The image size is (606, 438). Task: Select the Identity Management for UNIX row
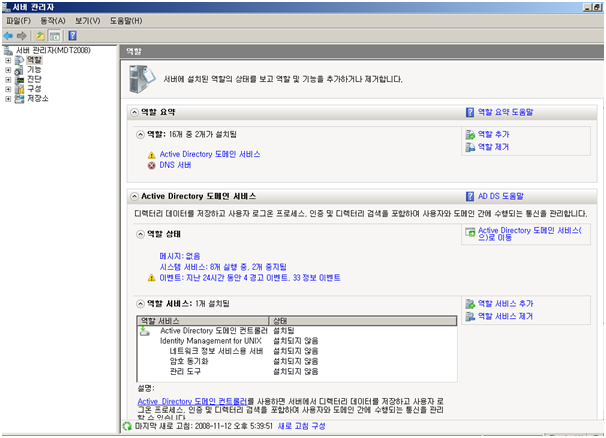(296, 341)
